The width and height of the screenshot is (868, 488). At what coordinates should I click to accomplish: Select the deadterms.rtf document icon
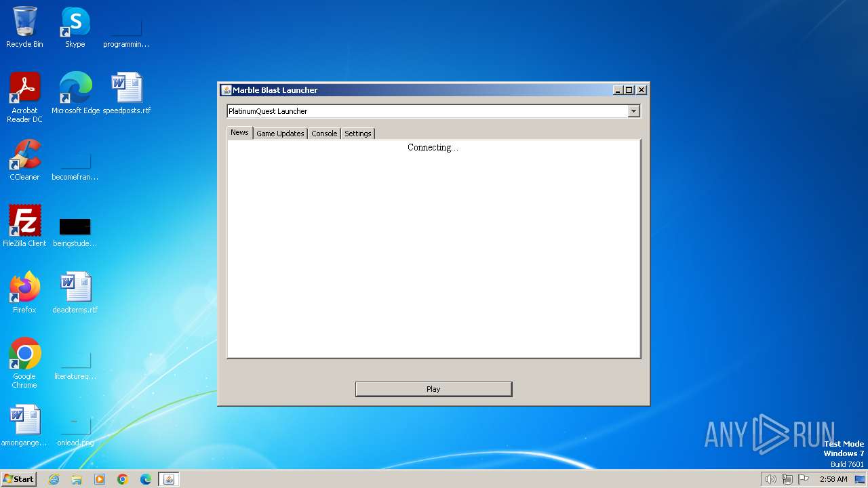coord(75,292)
